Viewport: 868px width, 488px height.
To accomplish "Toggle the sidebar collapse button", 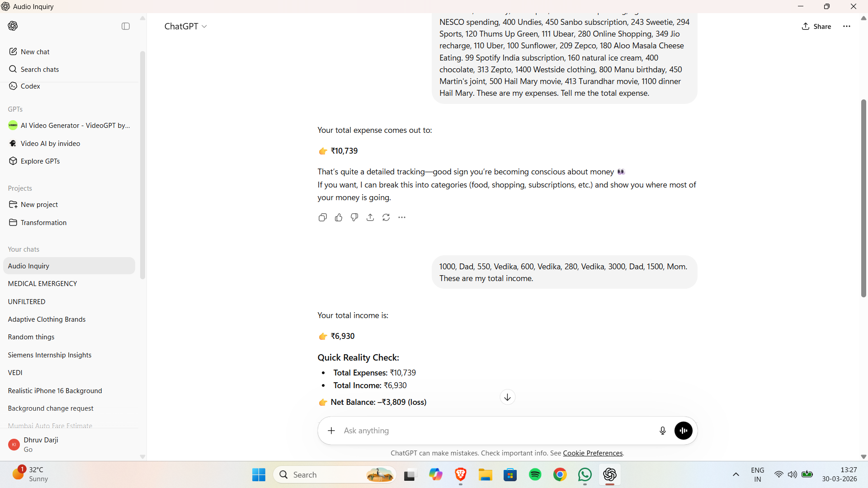I will [x=126, y=26].
